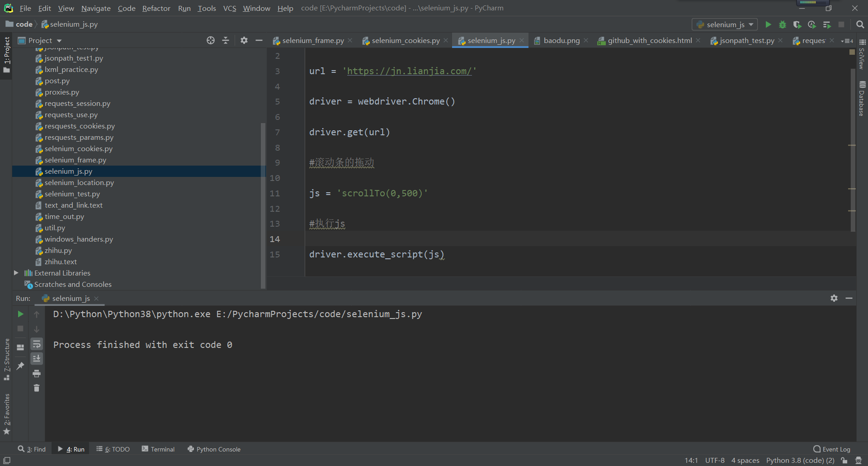Open the VCS menu
The height and width of the screenshot is (466, 868).
pyautogui.click(x=230, y=8)
